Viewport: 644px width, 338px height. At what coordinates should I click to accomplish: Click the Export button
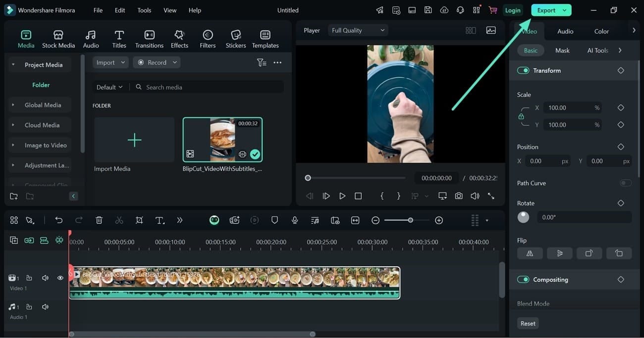(546, 10)
